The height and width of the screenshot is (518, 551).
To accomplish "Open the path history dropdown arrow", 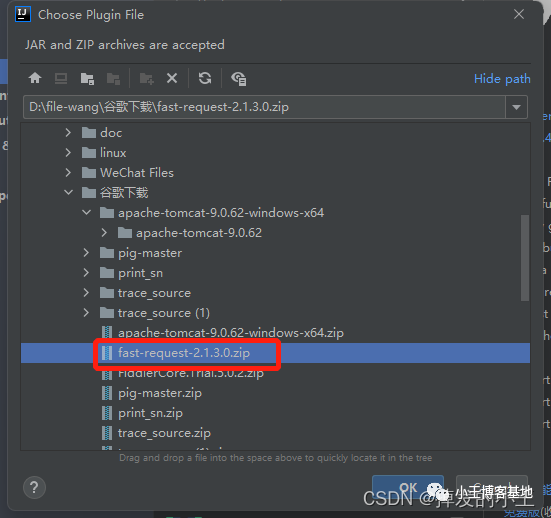I will [x=516, y=107].
